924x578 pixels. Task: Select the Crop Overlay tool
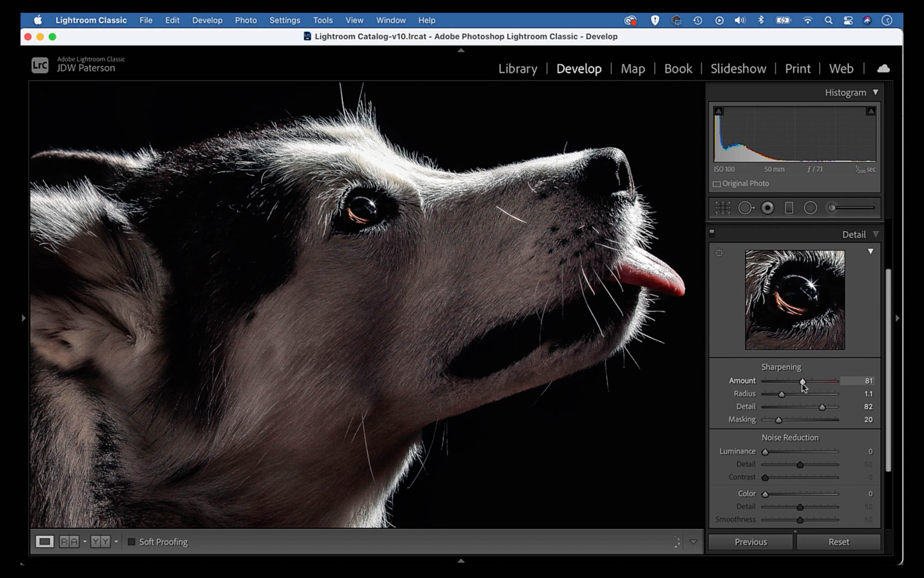(x=722, y=208)
